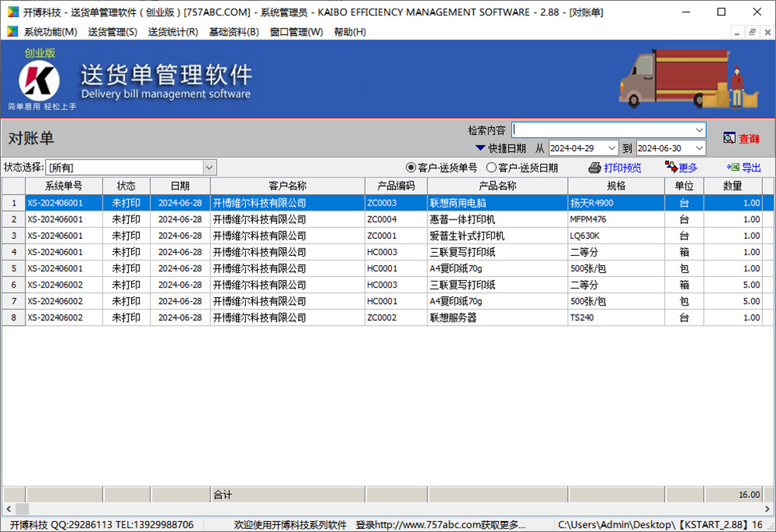Click the horizontal scrollbar right arrow
Image resolution: width=776 pixels, height=532 pixels.
(x=767, y=508)
